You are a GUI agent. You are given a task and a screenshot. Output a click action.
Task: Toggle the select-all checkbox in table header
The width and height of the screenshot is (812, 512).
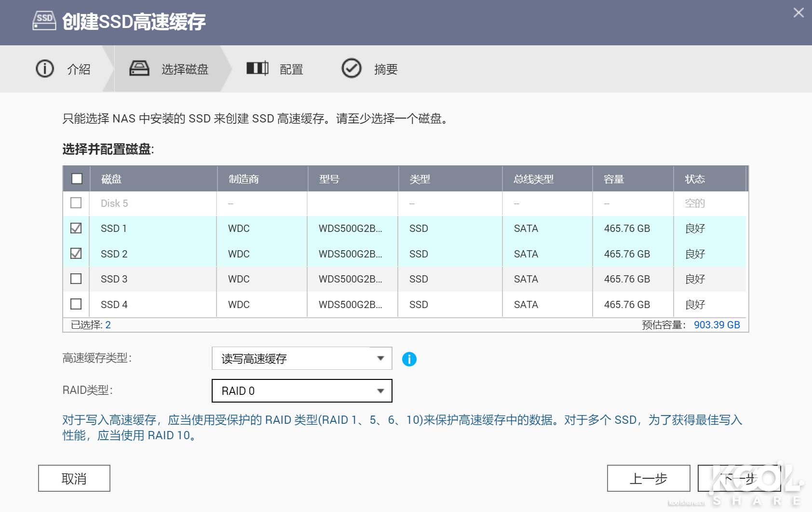[x=76, y=179]
